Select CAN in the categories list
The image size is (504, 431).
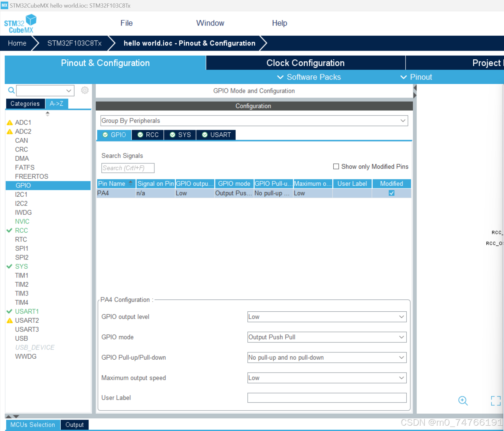pos(21,141)
